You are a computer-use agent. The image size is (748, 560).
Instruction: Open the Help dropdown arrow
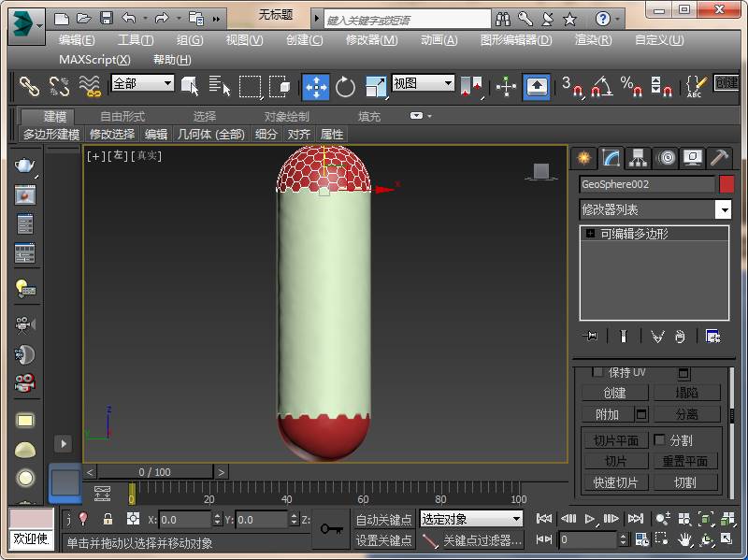point(617,19)
